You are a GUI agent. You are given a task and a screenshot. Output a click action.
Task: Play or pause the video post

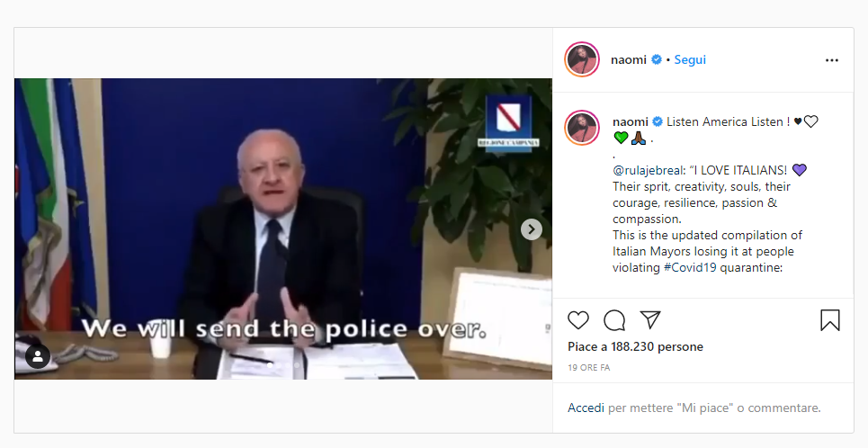point(282,228)
